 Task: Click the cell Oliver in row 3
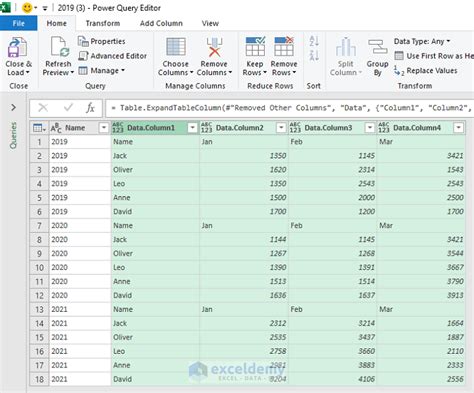click(155, 170)
